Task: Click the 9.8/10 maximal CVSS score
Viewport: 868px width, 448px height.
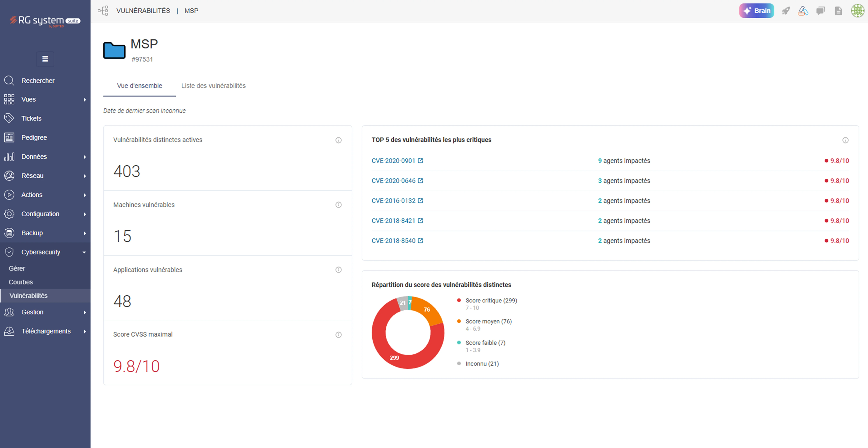Action: 136,366
